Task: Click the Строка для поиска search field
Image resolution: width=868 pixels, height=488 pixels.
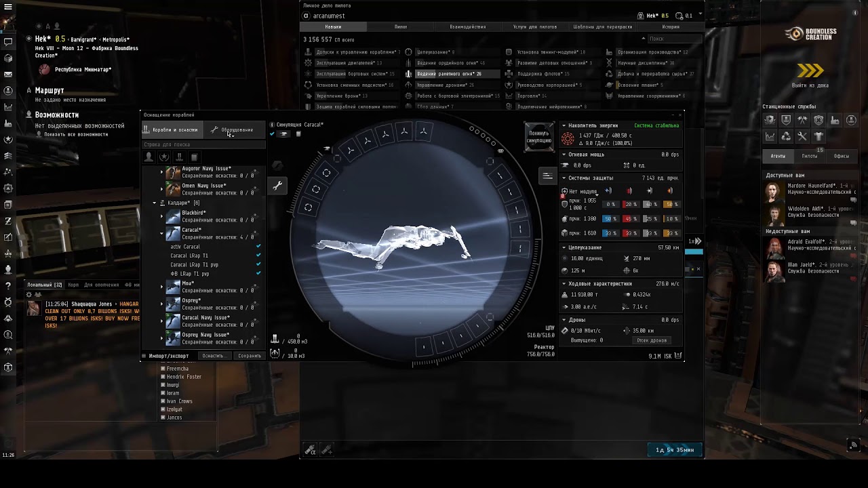Action: (203, 144)
